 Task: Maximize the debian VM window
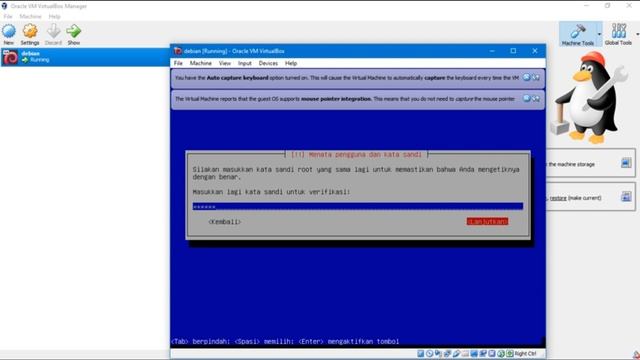click(x=513, y=51)
